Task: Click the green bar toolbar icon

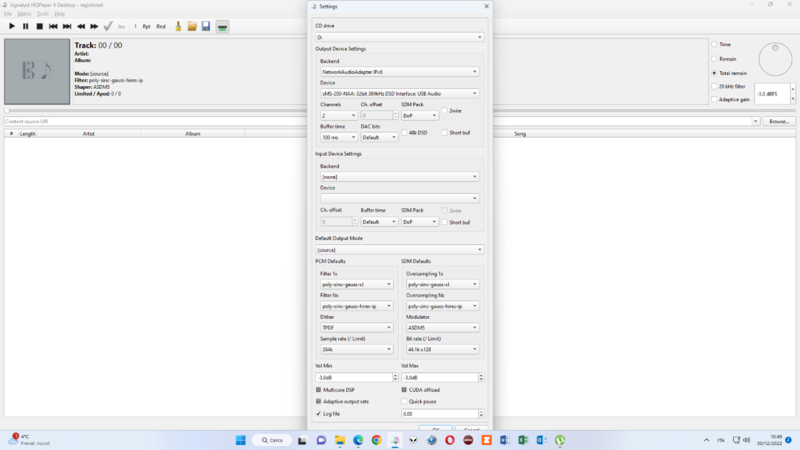Action: tap(222, 27)
